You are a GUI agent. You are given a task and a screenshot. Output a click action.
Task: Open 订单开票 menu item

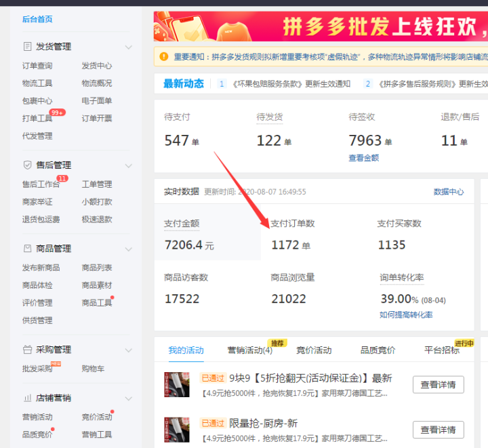[x=97, y=118]
